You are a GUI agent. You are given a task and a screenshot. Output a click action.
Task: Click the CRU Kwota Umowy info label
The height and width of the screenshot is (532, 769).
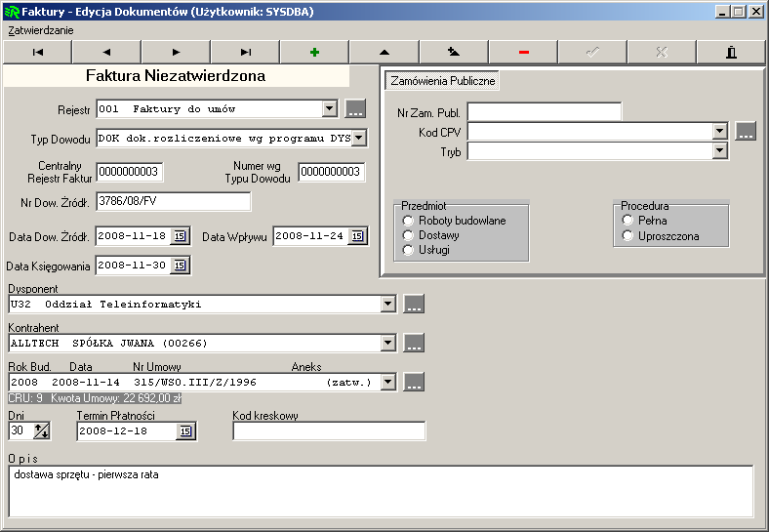tap(95, 398)
